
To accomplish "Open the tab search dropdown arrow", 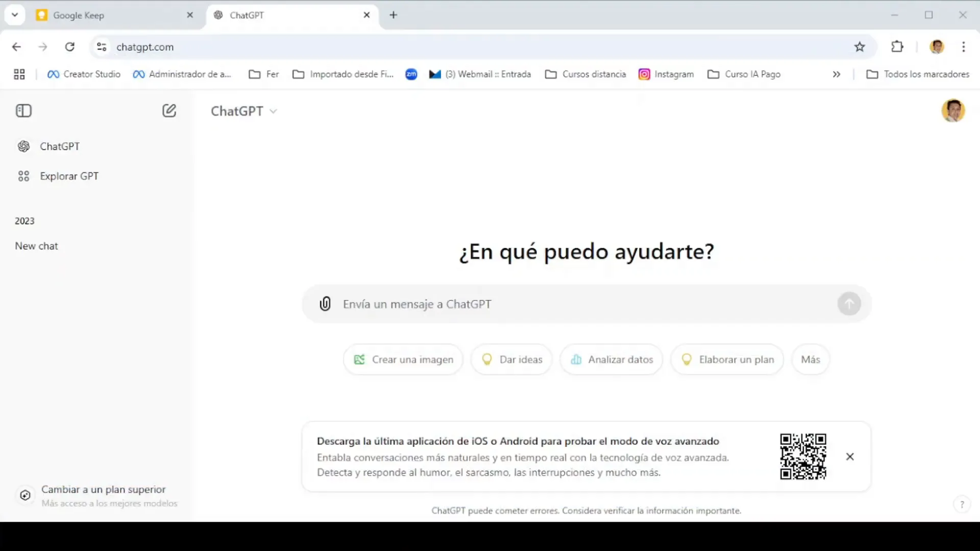I will (15, 15).
